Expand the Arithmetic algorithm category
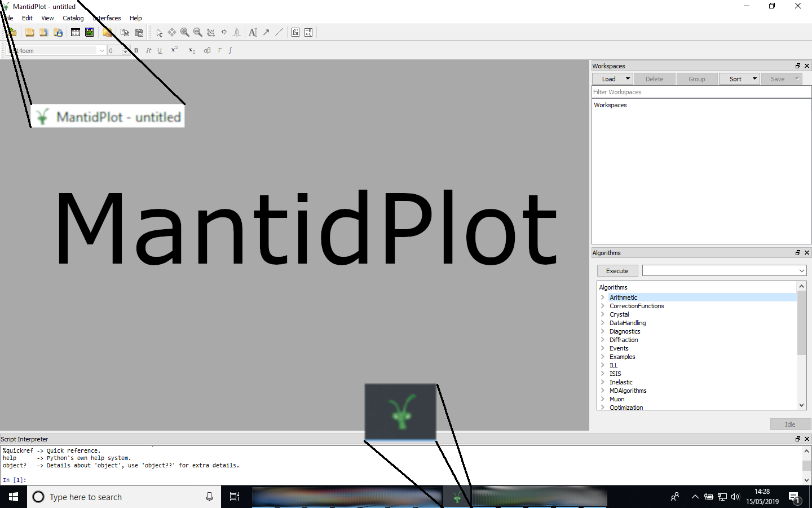 pyautogui.click(x=602, y=297)
